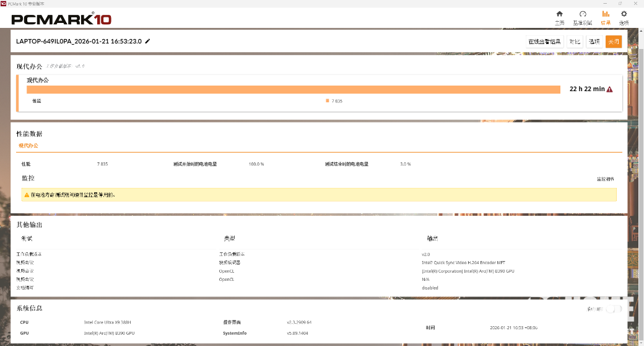Click the yellow monitoring warning icon

click(x=27, y=195)
